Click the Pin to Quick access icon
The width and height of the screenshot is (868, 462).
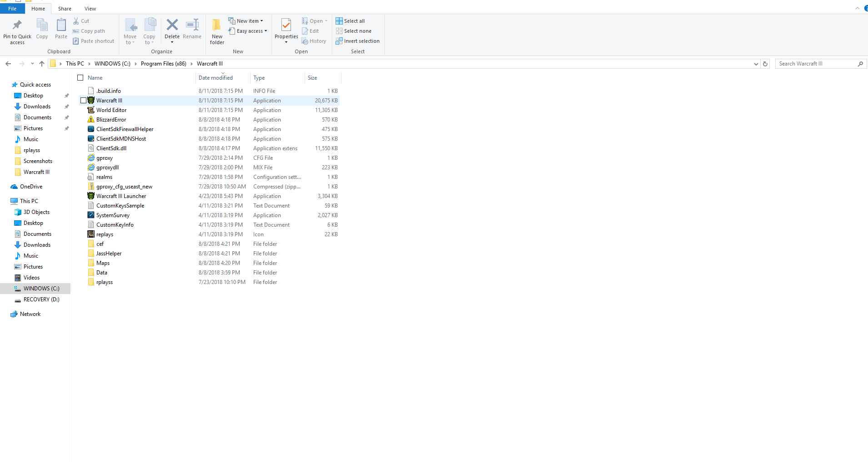pos(17,25)
